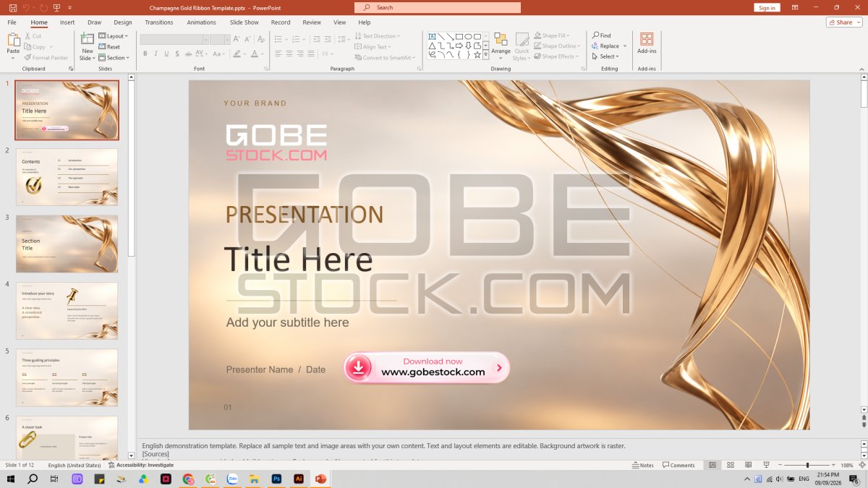Open Reading View from status bar

tap(748, 465)
